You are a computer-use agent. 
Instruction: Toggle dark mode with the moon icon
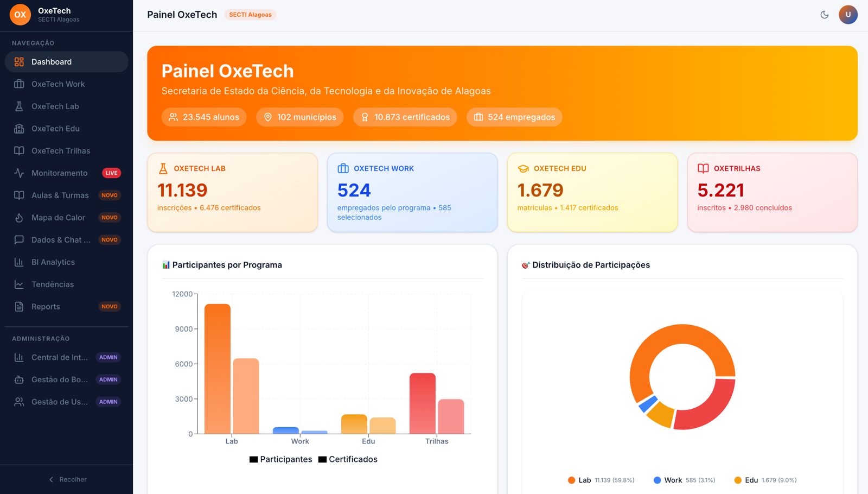coord(825,15)
